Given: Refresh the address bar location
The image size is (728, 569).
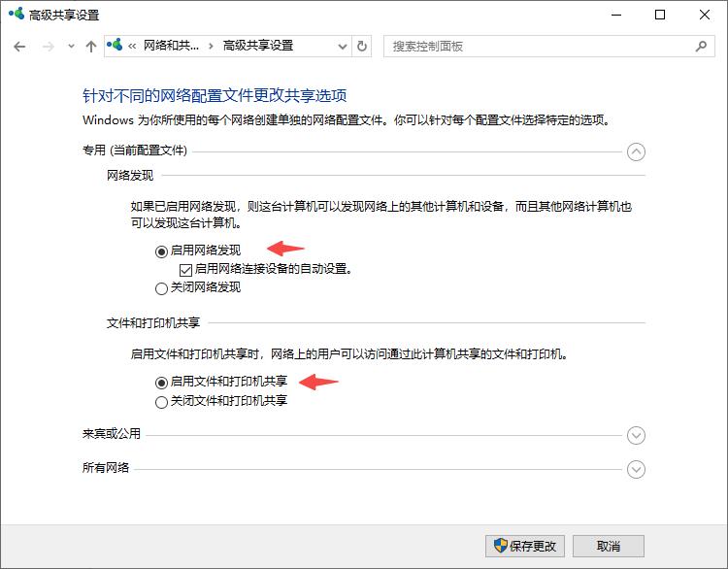Looking at the screenshot, I should tap(362, 47).
